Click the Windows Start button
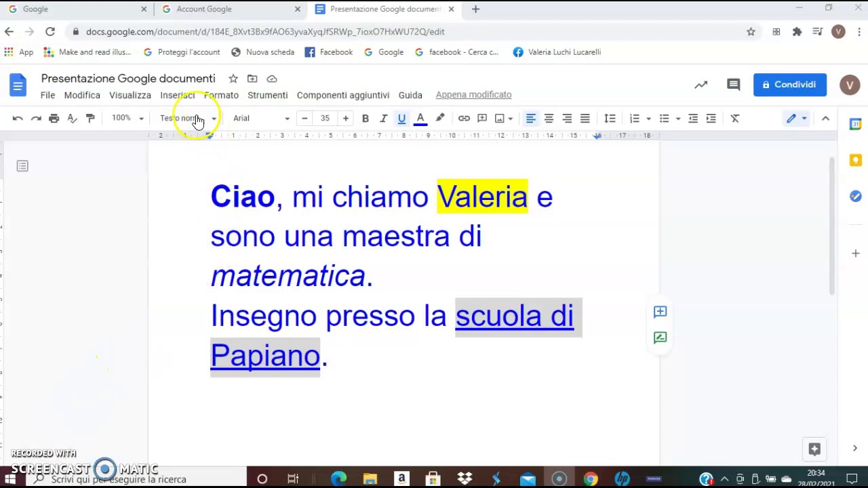Screen dimensions: 868x488 click(x=10, y=479)
